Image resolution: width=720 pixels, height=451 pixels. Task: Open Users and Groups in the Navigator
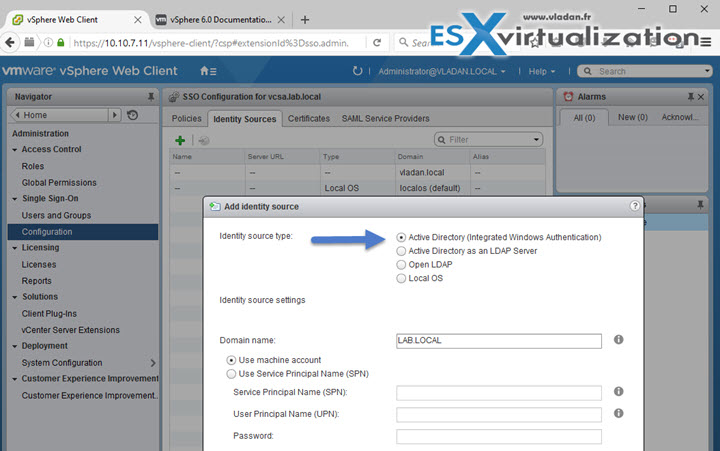click(x=56, y=215)
